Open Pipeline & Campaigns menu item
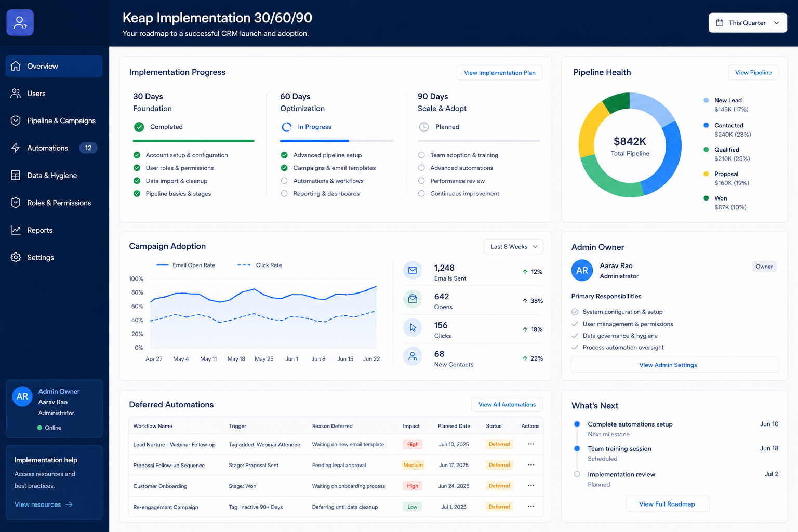Screen dimensions: 798x532 54,121
